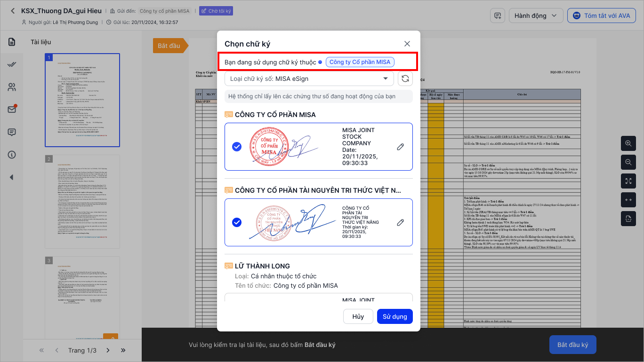Select the MISA Joint Stock Company signature
The image size is (644, 362).
pos(237,147)
